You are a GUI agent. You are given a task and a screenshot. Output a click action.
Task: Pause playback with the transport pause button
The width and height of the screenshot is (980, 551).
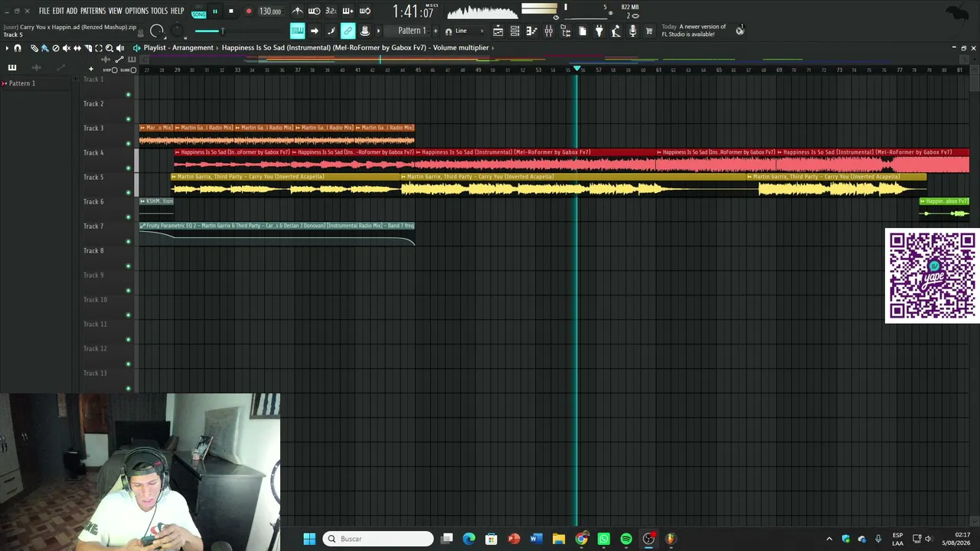click(x=214, y=11)
